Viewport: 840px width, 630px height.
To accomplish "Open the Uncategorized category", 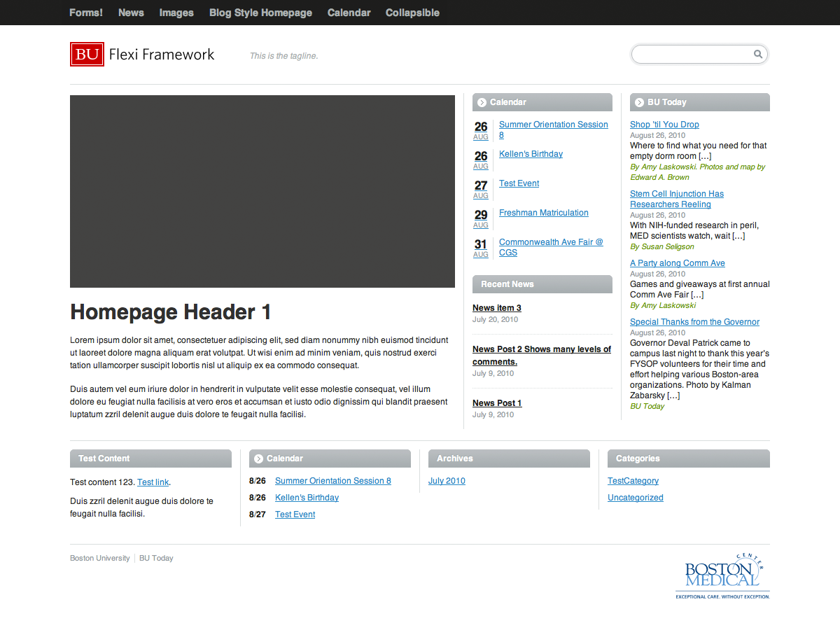I will [x=636, y=498].
